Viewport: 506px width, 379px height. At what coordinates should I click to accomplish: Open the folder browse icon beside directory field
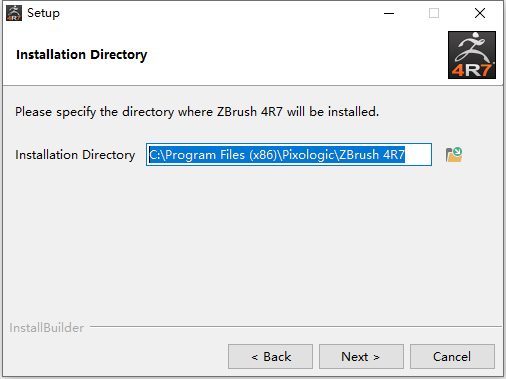point(454,155)
